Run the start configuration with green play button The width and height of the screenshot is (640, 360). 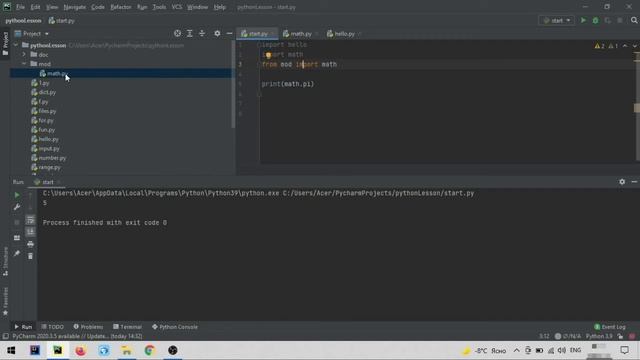tap(583, 20)
